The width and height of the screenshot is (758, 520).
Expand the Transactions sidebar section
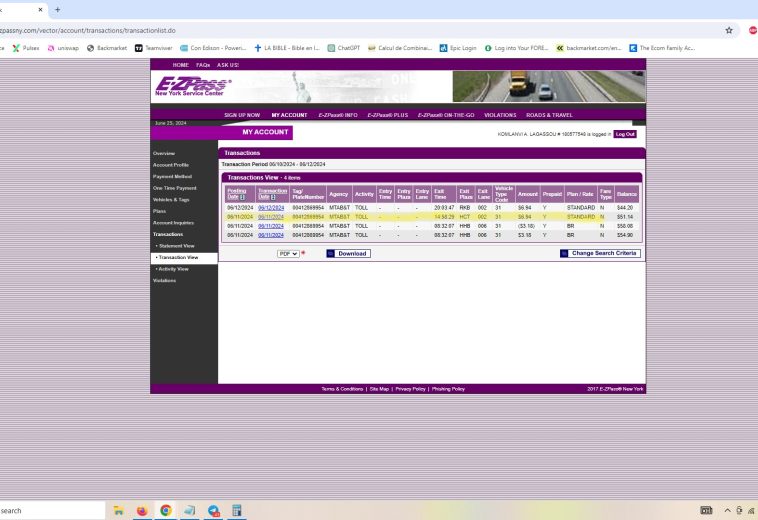[168, 234]
